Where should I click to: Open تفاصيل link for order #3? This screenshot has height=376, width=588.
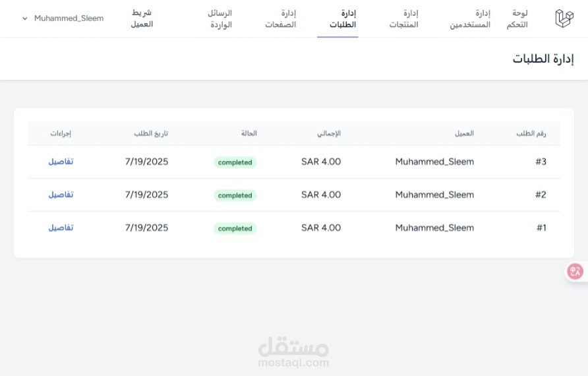click(x=61, y=162)
